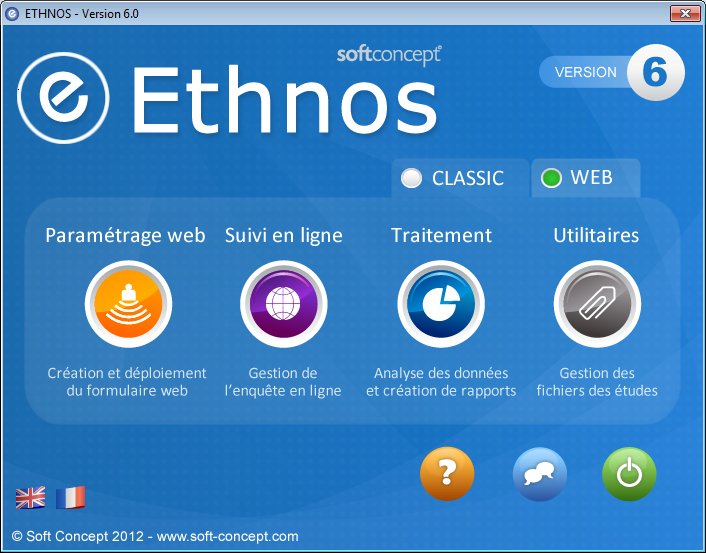Click the title bar Ethnos app icon

click(x=12, y=14)
